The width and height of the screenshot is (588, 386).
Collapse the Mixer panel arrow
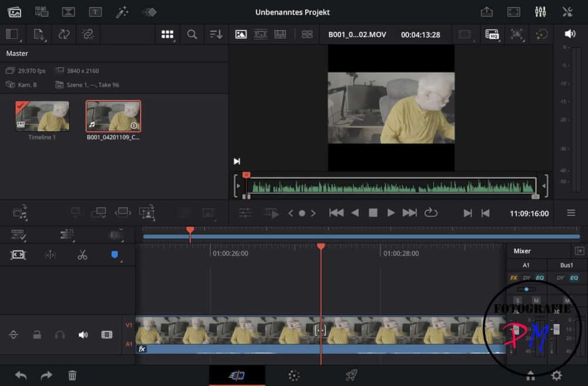pyautogui.click(x=579, y=251)
